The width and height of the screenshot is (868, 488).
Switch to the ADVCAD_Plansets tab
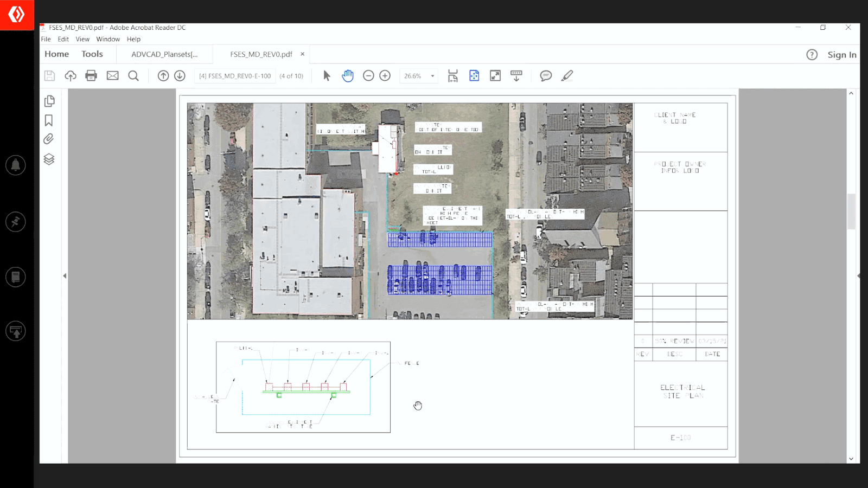(x=164, y=54)
